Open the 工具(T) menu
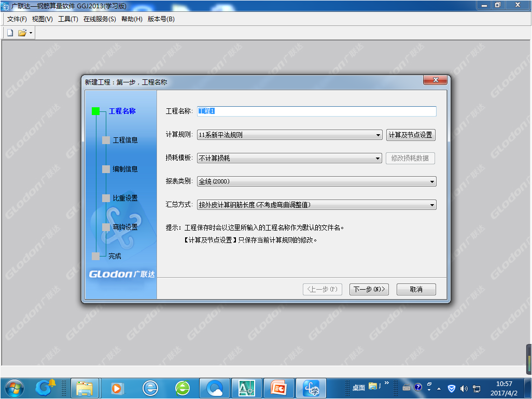 [x=68, y=19]
